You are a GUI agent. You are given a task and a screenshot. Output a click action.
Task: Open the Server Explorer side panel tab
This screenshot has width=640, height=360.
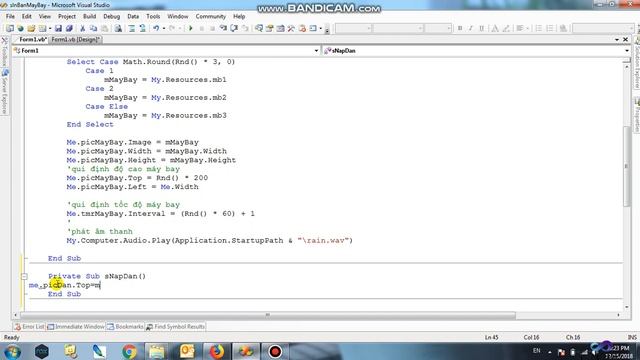click(x=4, y=93)
